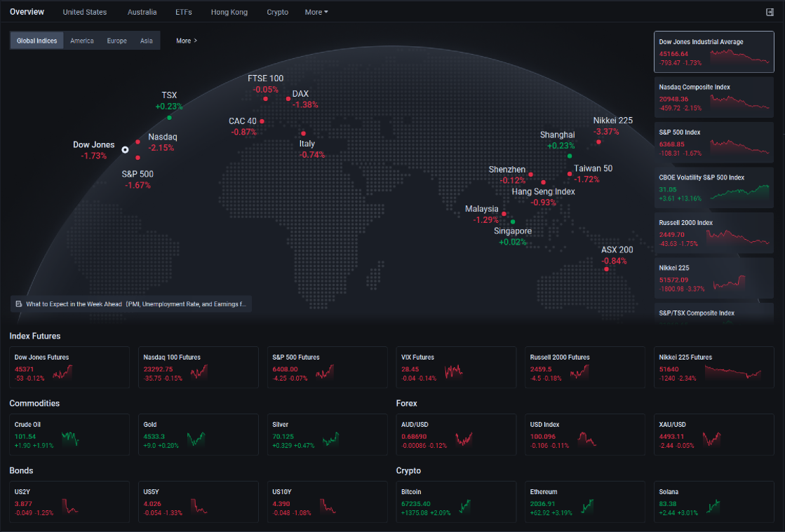Image resolution: width=785 pixels, height=532 pixels.
Task: Open the Silver commodity card
Action: point(328,435)
